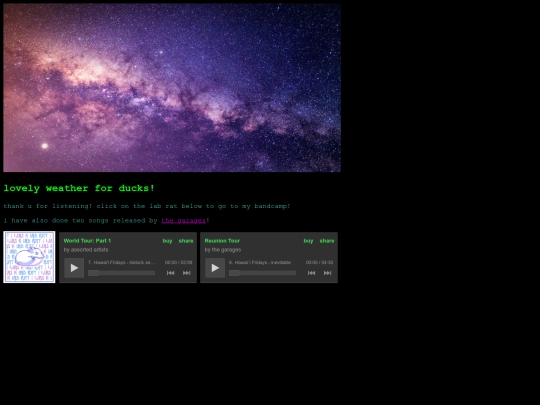Click the Reunion Tour track name starting '9. Hawai'i Fridays'
540x405 pixels.
[260, 262]
